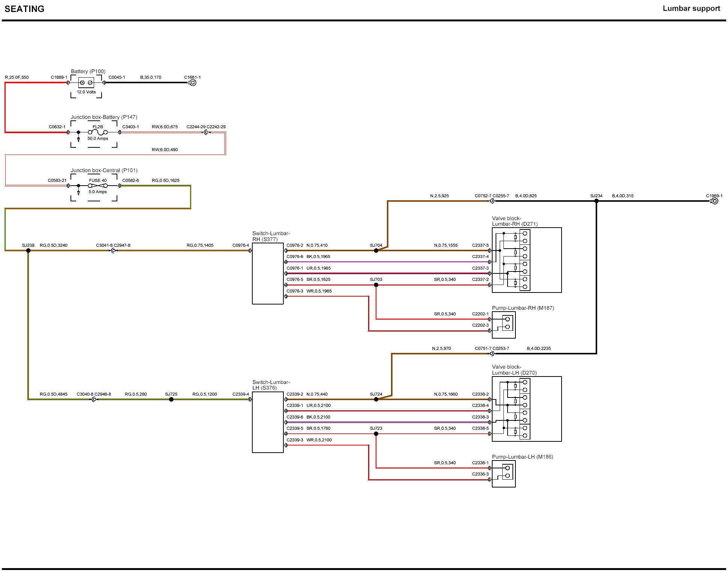Viewport: 728px width, 573px height.
Task: Click the C1661-1 ground eyelet symbol
Action: 193,82
